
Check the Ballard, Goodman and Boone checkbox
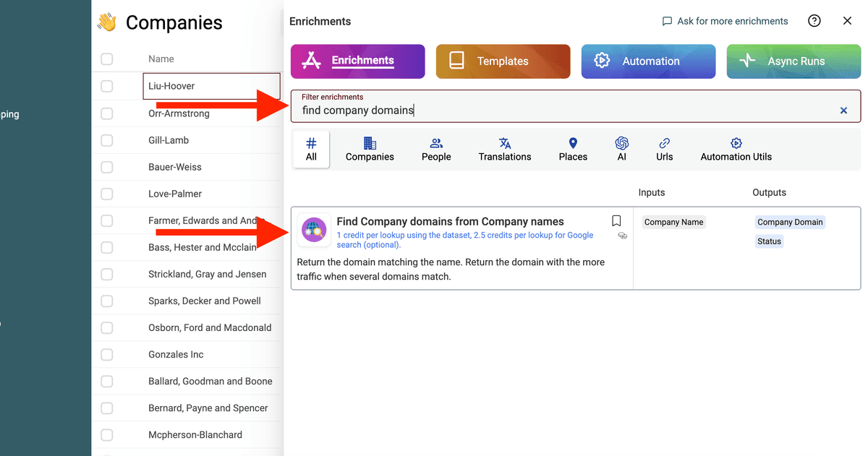point(107,381)
